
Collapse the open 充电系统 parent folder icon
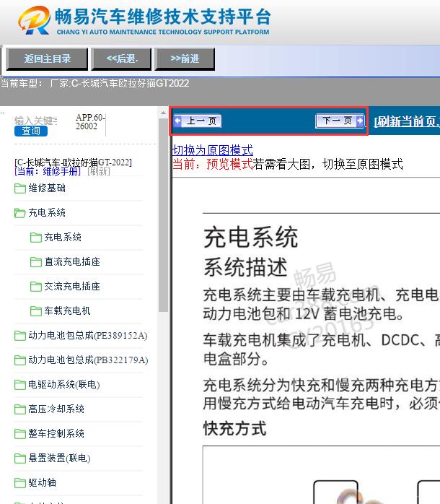tap(20, 213)
